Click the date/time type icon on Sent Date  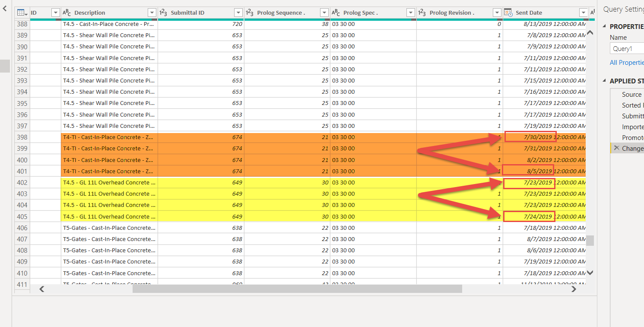pyautogui.click(x=508, y=13)
